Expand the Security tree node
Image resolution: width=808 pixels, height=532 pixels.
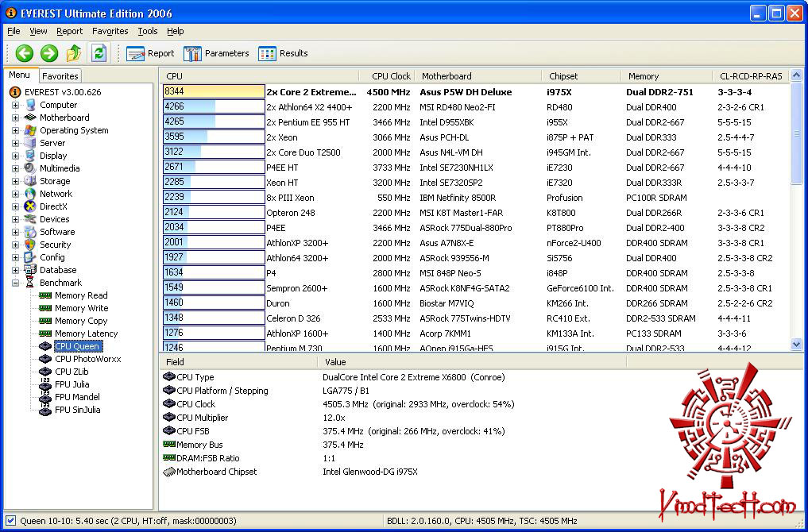pos(15,245)
